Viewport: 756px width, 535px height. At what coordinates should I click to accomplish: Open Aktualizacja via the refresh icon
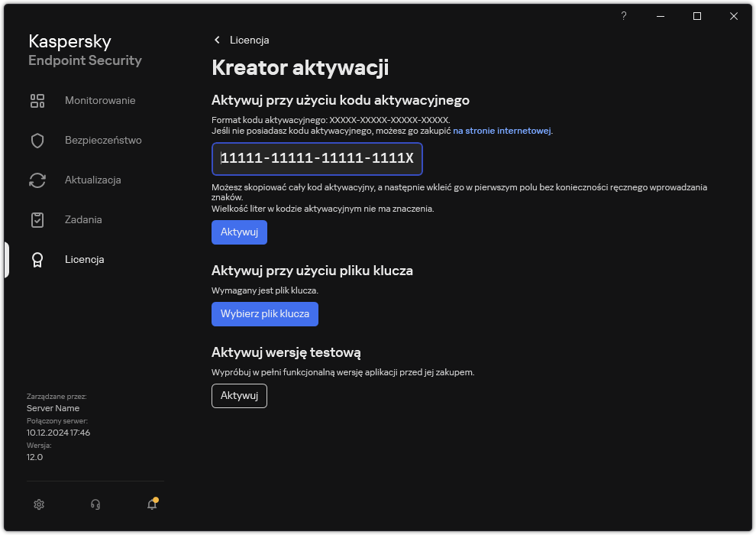pos(37,180)
